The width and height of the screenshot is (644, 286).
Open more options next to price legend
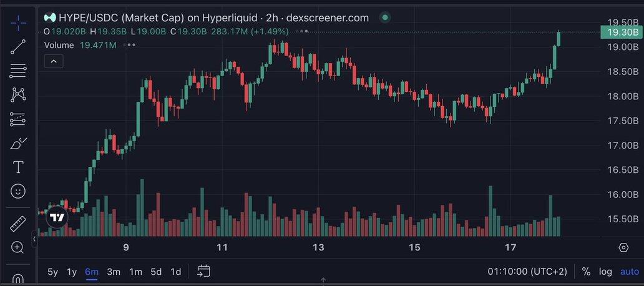pos(302,31)
